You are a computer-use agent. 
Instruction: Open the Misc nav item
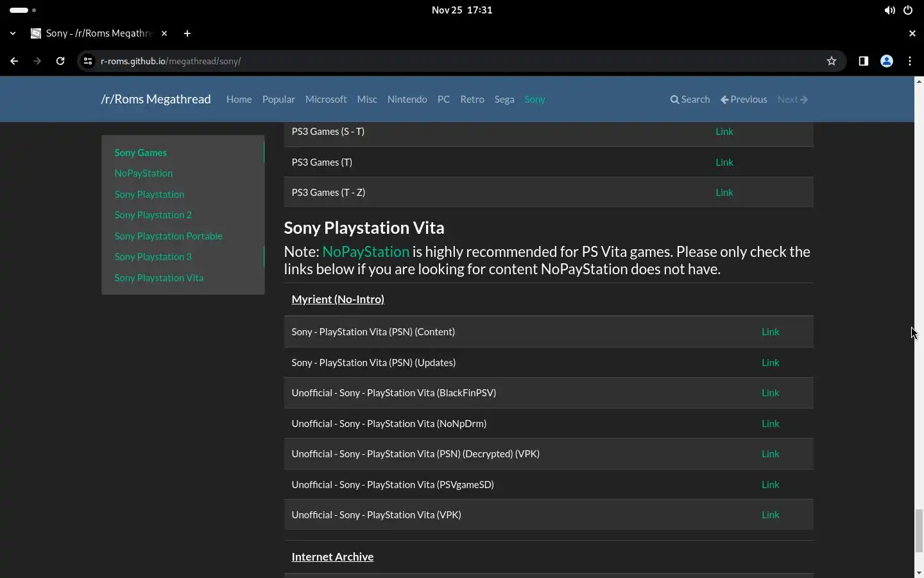coord(367,99)
